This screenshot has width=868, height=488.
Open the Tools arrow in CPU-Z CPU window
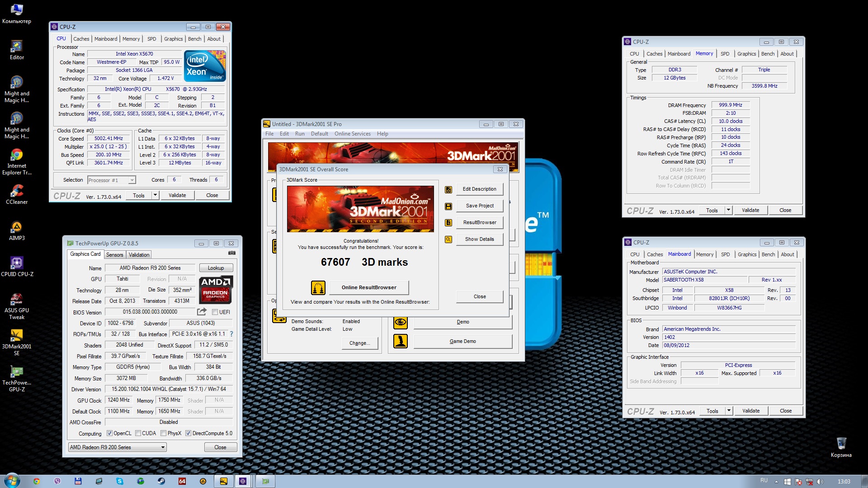click(x=155, y=195)
